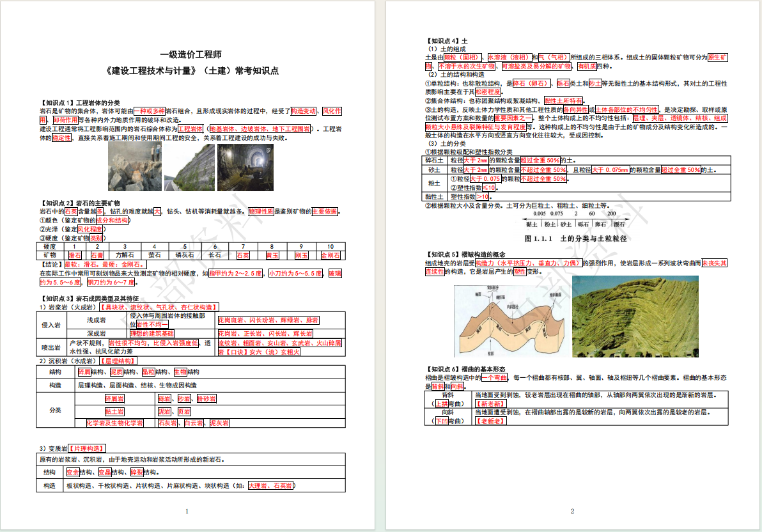
Task: Click highlighted 物理性质 text
Action: point(261,212)
